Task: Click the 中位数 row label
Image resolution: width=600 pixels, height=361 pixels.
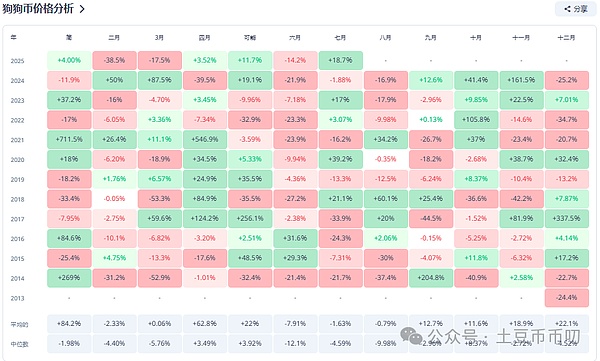Action: click(19, 344)
